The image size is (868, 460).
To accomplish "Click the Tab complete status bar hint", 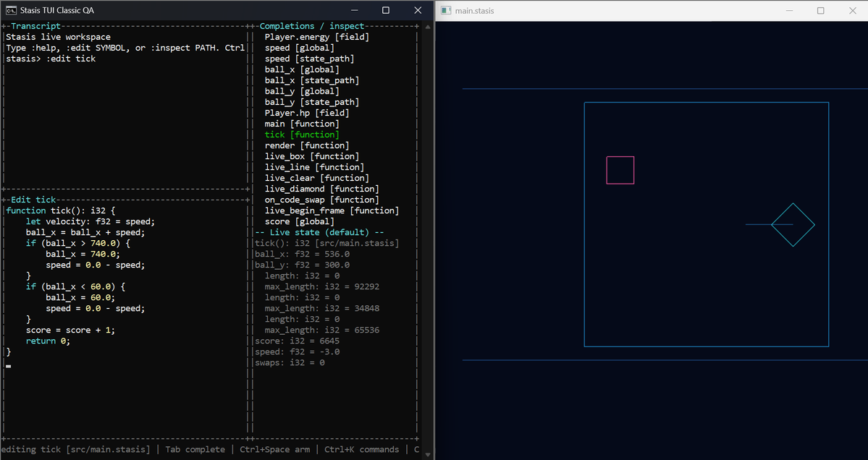I will 195,449.
